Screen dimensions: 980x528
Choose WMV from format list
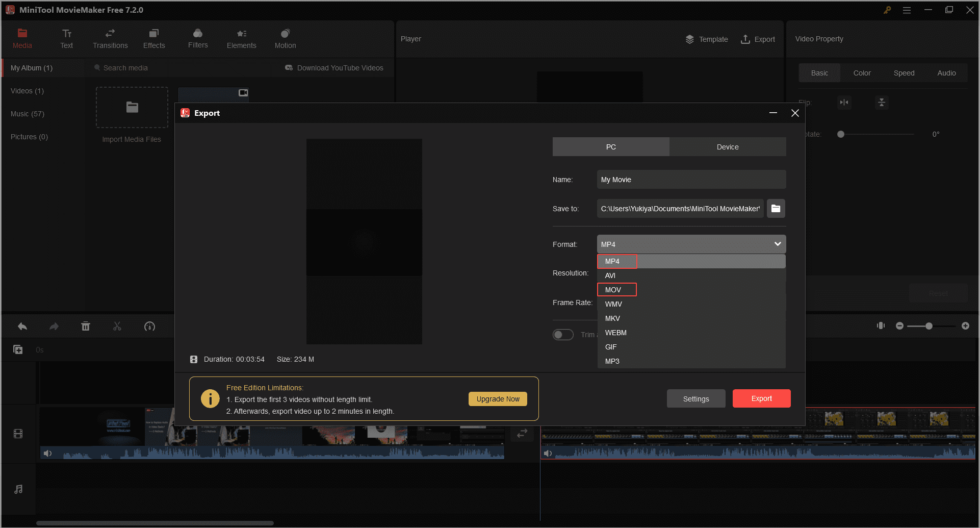[x=691, y=304]
